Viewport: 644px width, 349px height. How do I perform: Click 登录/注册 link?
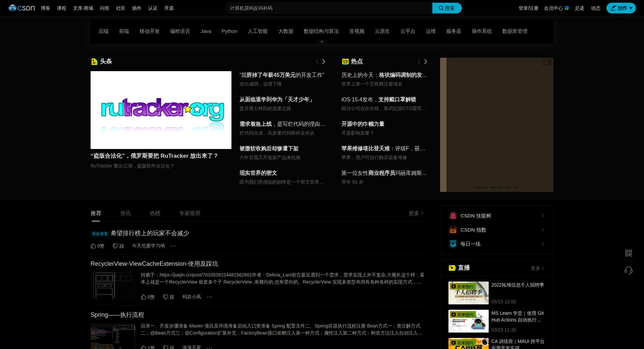tap(528, 8)
